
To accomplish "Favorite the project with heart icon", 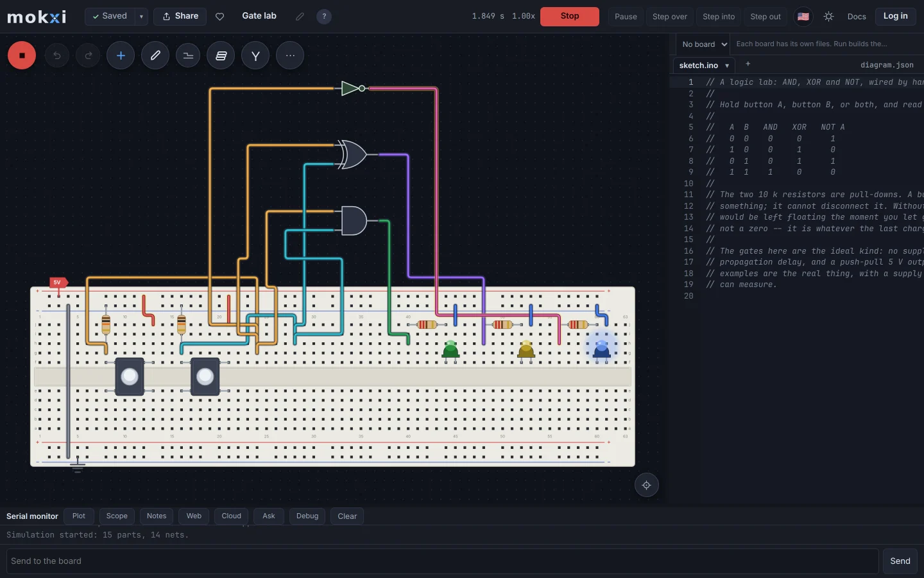I will tap(220, 17).
